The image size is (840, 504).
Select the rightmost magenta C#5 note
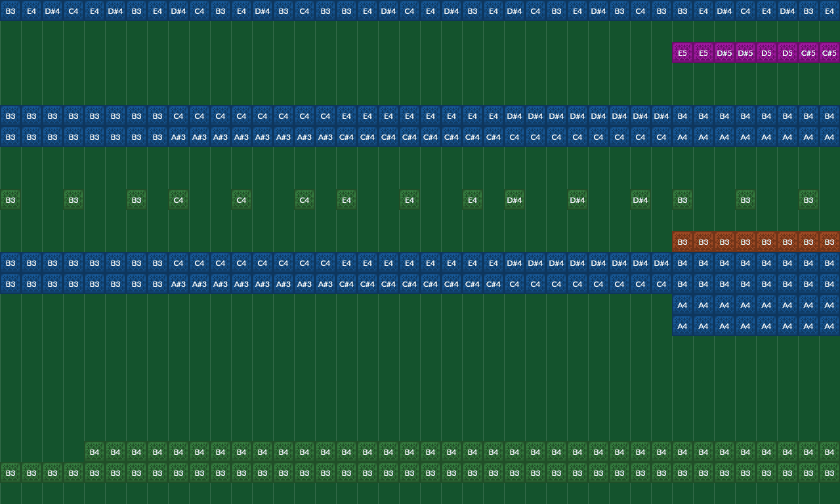click(x=829, y=53)
